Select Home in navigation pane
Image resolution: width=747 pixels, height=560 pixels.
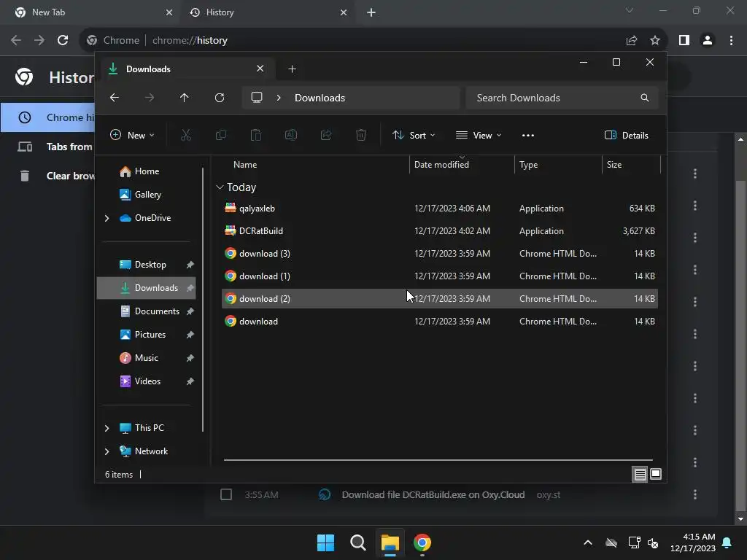tap(147, 171)
